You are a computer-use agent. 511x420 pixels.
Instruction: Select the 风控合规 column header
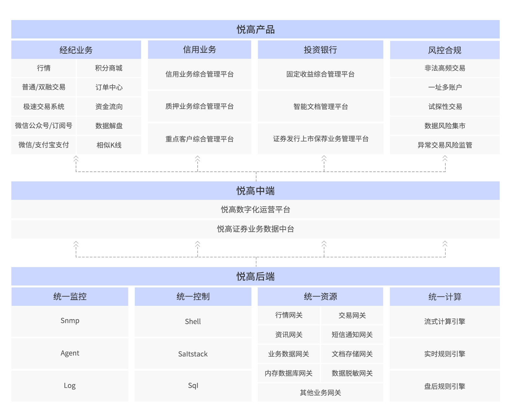(445, 50)
